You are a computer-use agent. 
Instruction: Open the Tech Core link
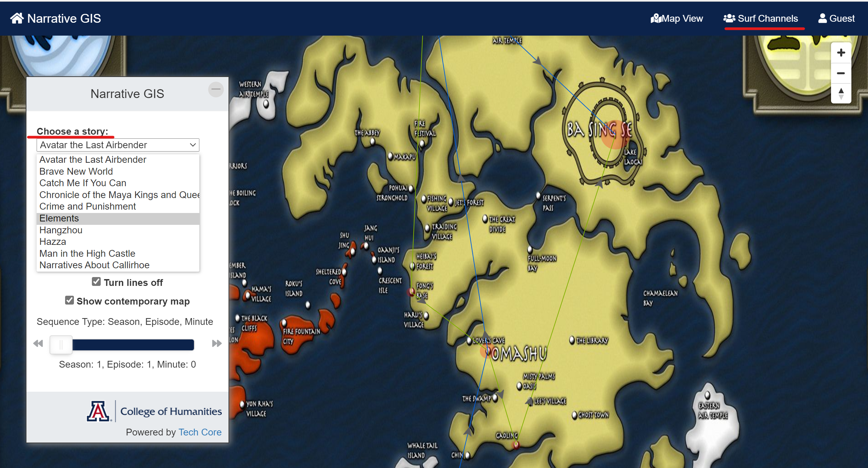(x=200, y=432)
